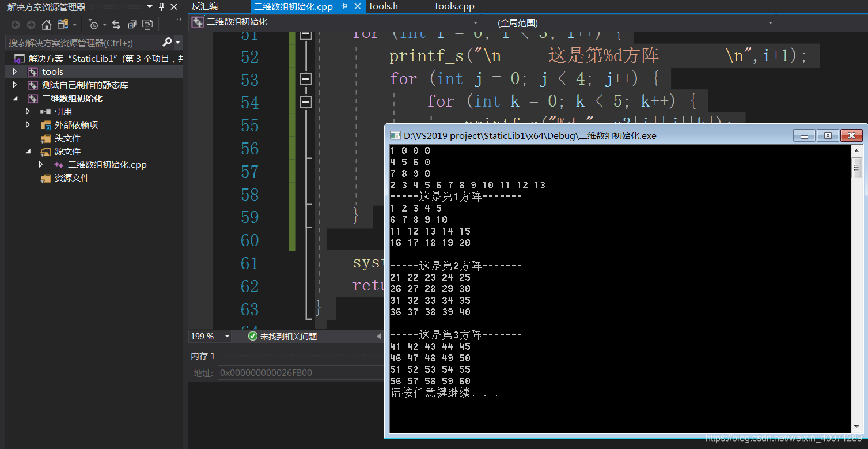Select the 头文件 folder

(67, 138)
